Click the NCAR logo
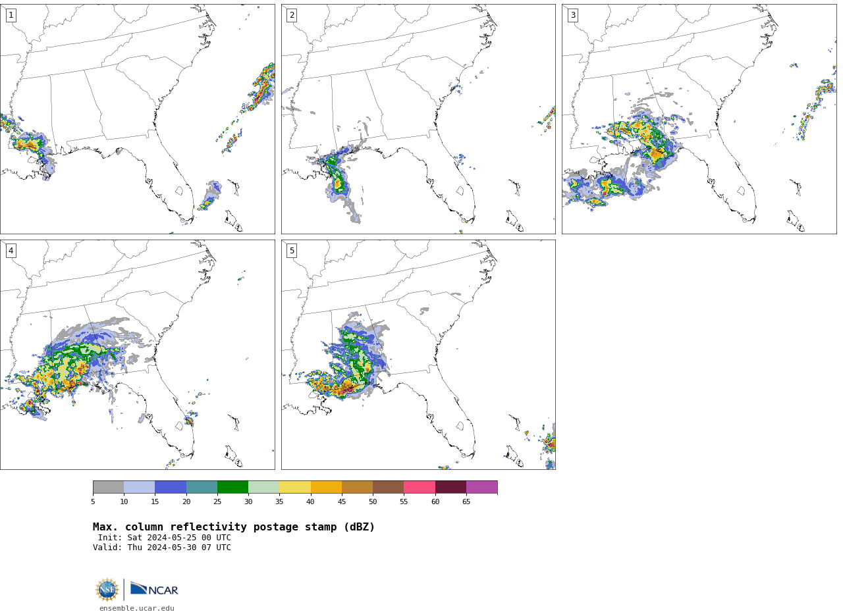The width and height of the screenshot is (843, 616). tap(154, 589)
